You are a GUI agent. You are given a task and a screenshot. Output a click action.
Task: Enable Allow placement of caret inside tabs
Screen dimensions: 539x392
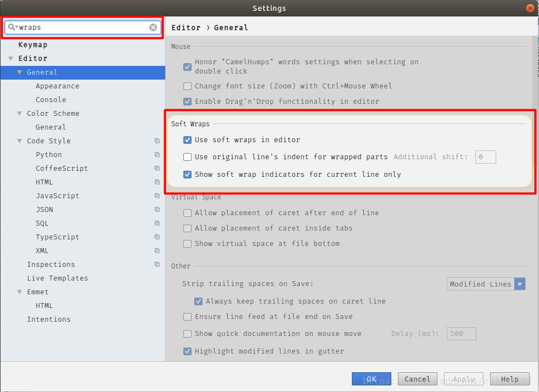point(187,228)
